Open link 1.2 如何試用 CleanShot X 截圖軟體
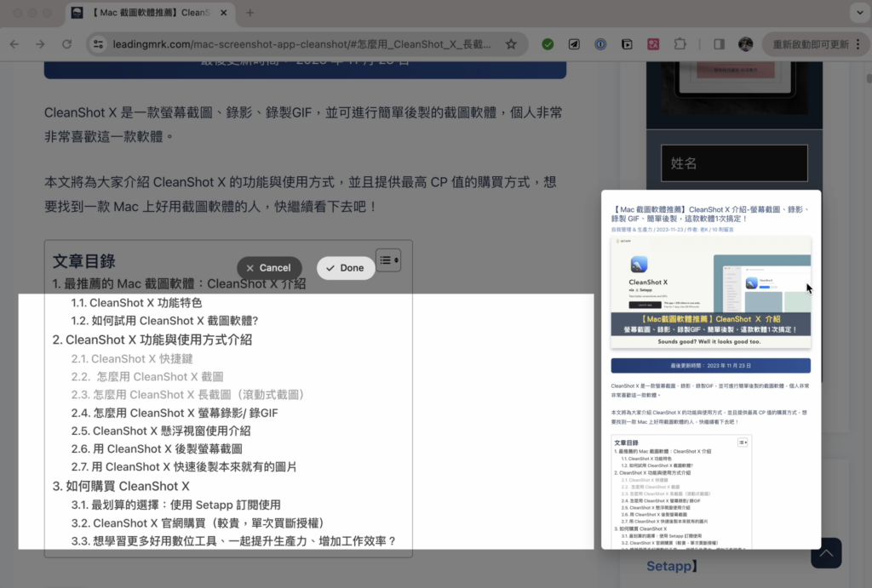The height and width of the screenshot is (588, 872). tap(164, 321)
